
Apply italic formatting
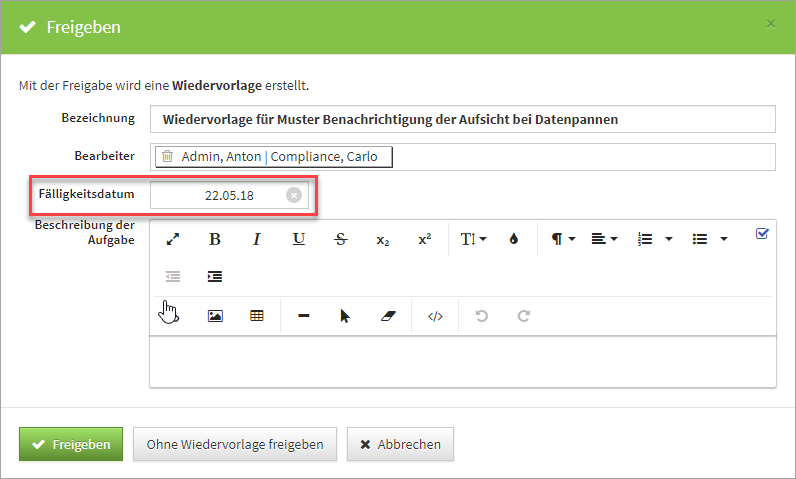pos(256,239)
